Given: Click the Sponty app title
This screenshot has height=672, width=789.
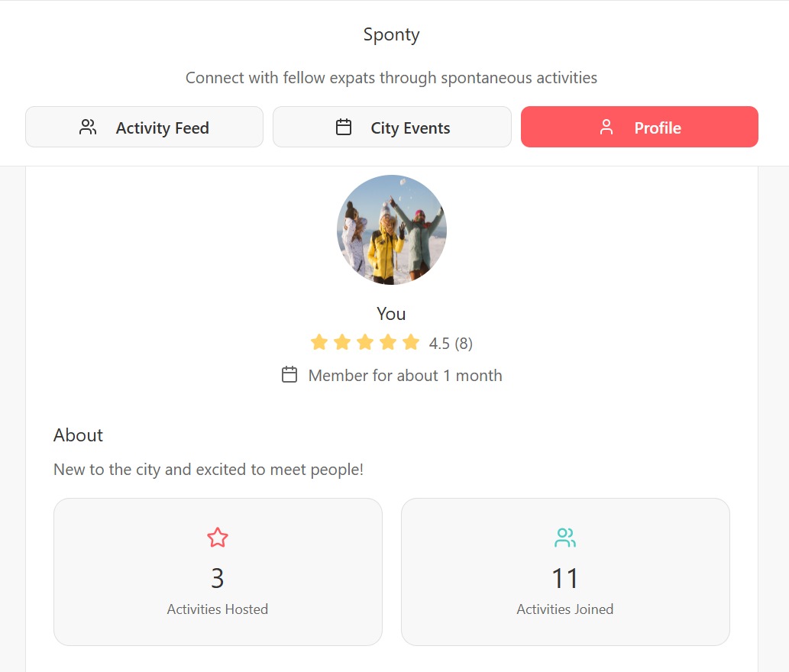Looking at the screenshot, I should click(x=392, y=34).
